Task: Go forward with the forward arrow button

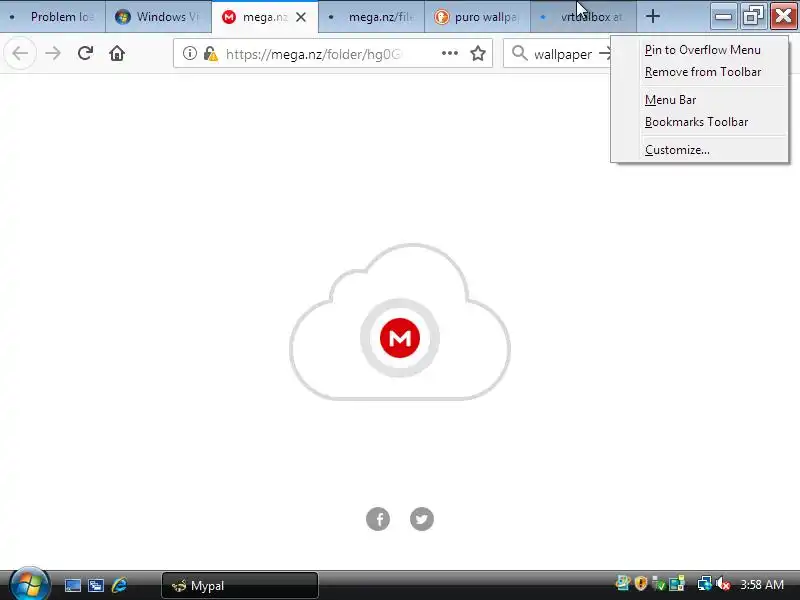Action: (x=53, y=53)
